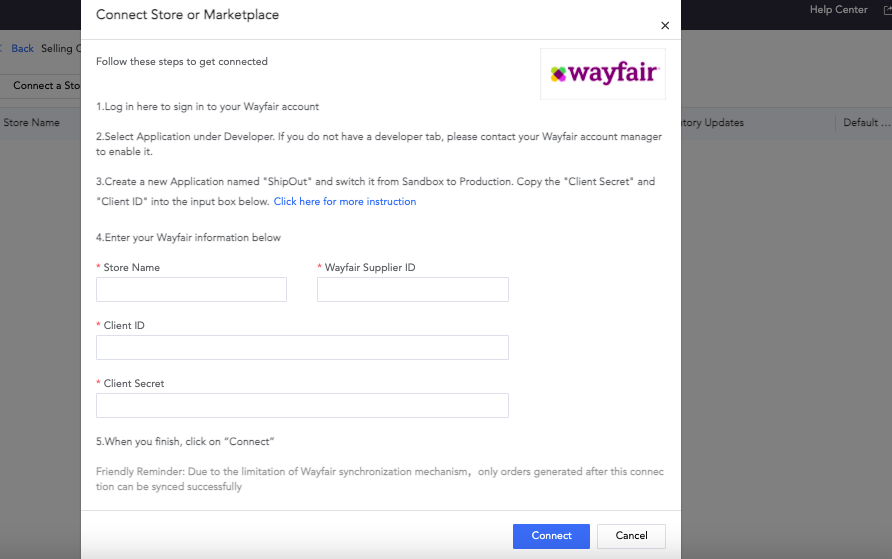
Task: Open the external link icon beside Help Center
Action: point(887,10)
